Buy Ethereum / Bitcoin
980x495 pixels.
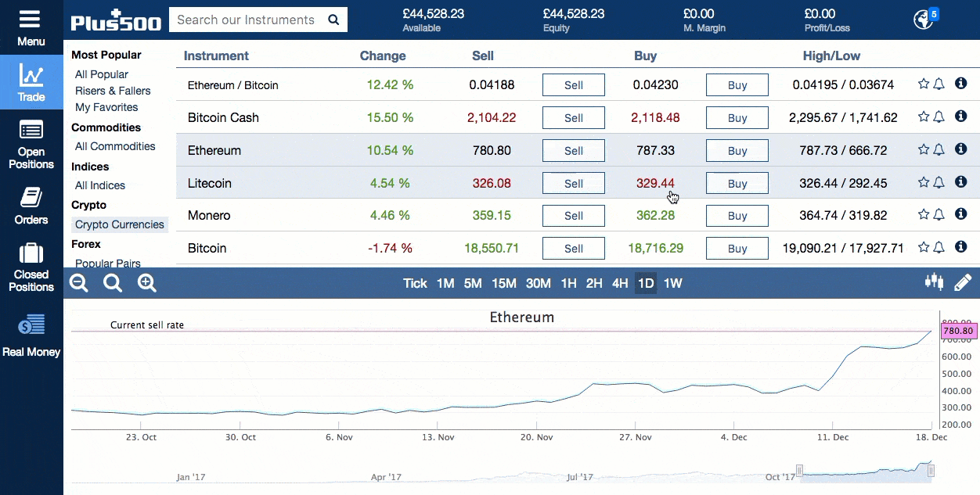pos(737,85)
